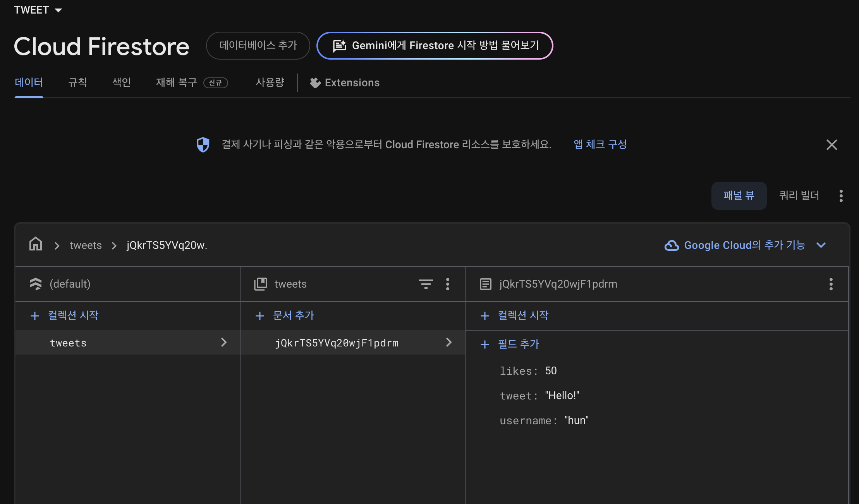This screenshot has height=504, width=859.
Task: Click Google Cloud icon in panel header
Action: point(672,245)
